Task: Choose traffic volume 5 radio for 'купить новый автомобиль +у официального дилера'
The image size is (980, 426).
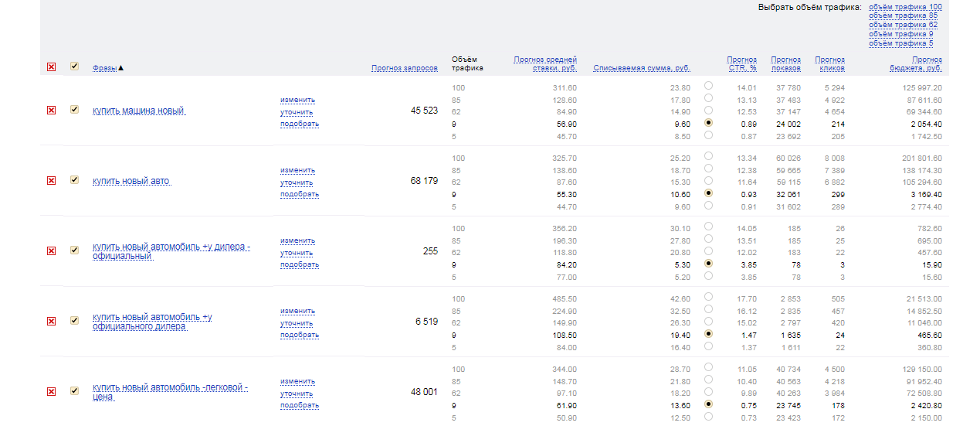Action: 708,346
